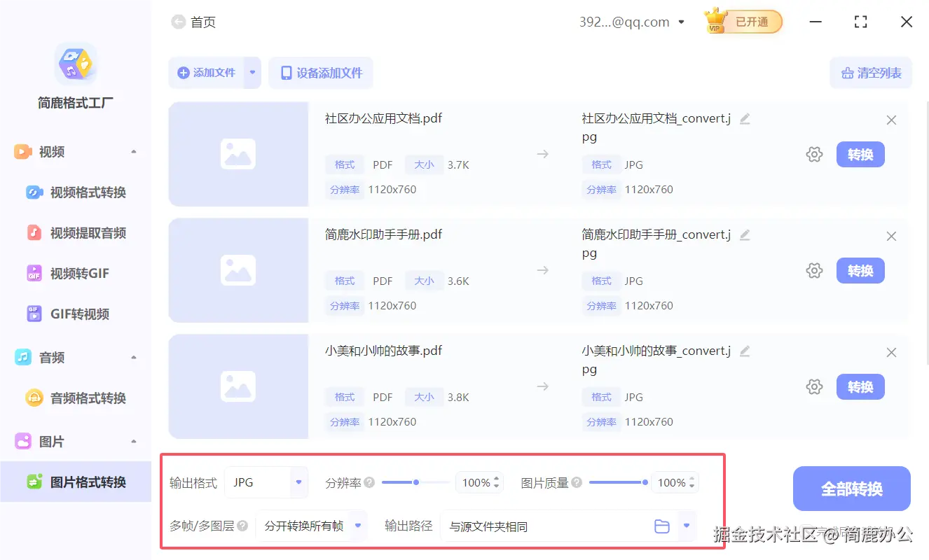This screenshot has height=560, width=929.
Task: Click file name 简鹿水印助手手册.pdf
Action: point(383,234)
